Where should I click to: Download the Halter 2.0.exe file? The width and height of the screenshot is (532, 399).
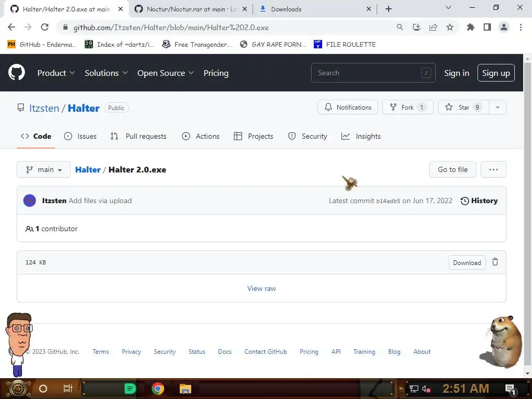tap(467, 262)
